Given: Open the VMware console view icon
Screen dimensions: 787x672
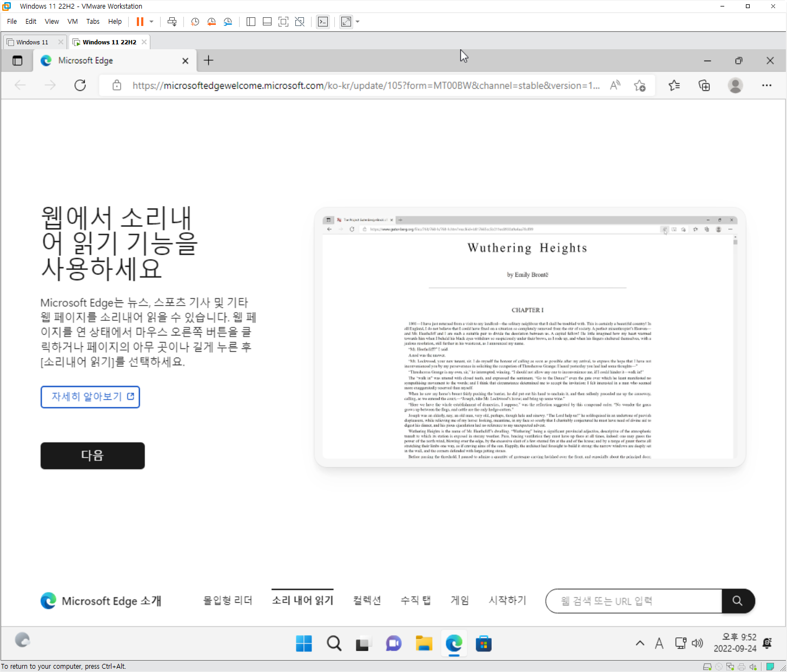Looking at the screenshot, I should coord(323,22).
